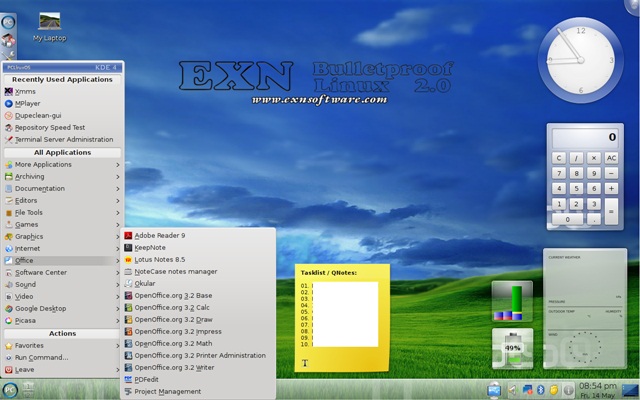Open the Software Center submenu

click(62, 272)
